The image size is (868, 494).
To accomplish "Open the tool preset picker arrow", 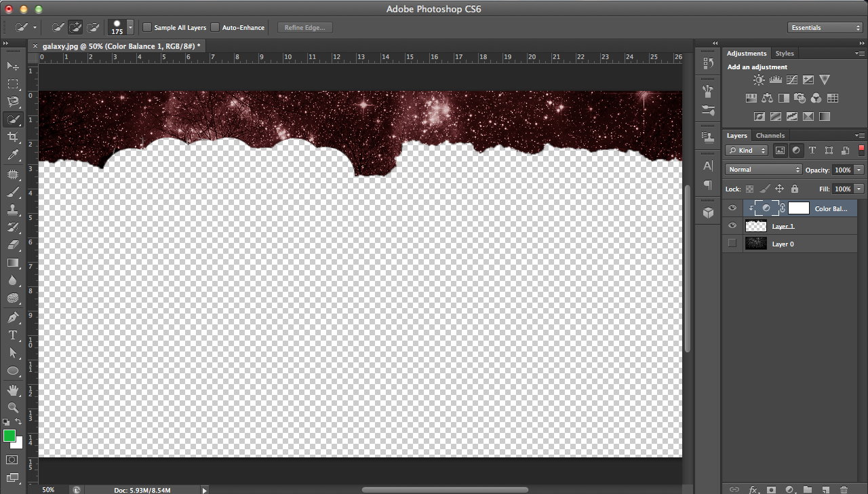I will (x=35, y=28).
